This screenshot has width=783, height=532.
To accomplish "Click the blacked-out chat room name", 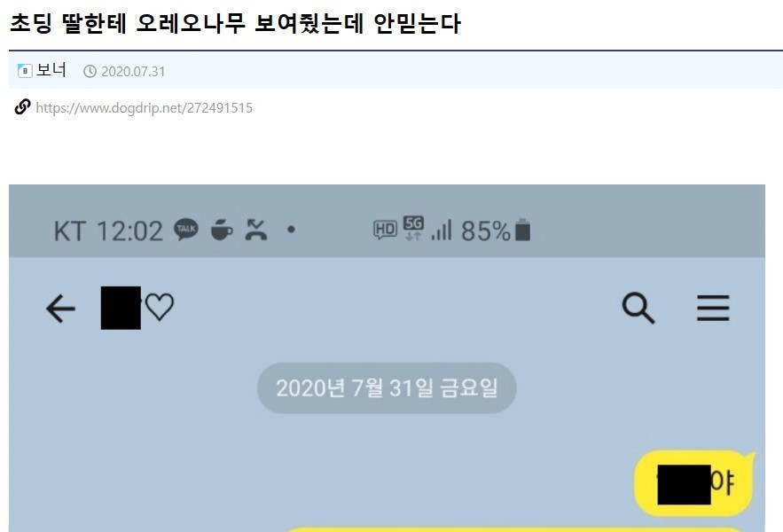I will pyautogui.click(x=121, y=308).
